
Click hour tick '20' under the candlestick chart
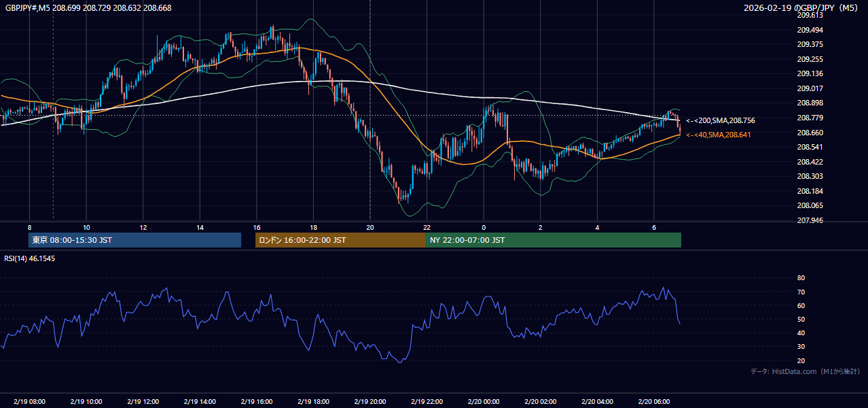pos(370,227)
